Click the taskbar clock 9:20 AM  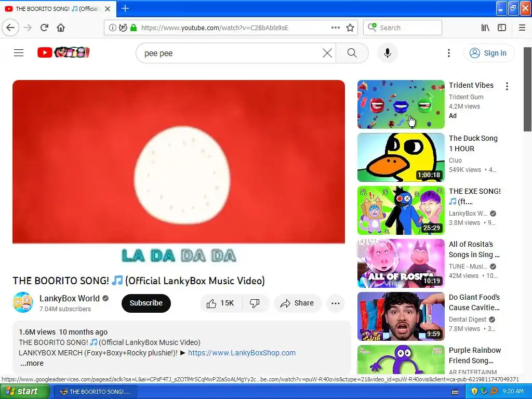tap(513, 392)
